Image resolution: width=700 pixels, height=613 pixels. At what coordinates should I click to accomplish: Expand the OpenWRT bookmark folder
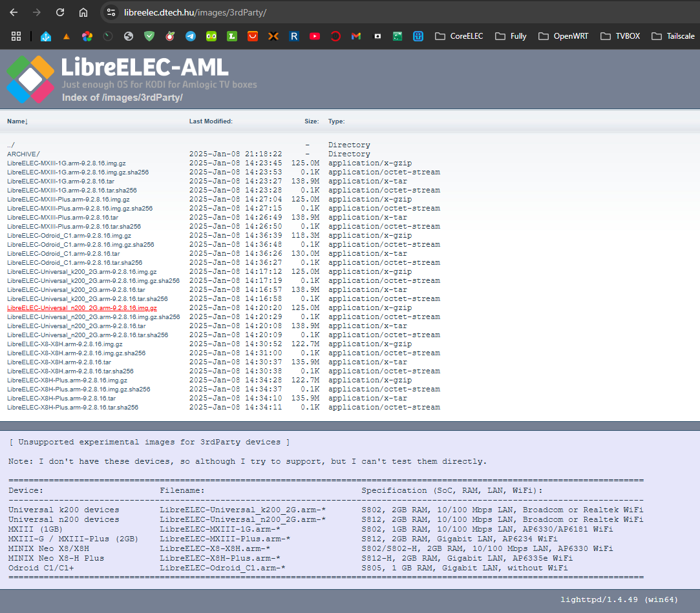coord(563,36)
